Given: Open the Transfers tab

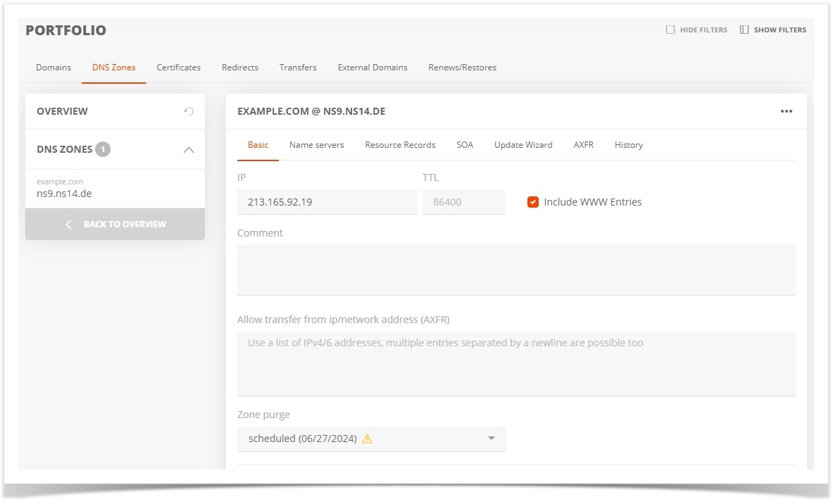Looking at the screenshot, I should [x=298, y=68].
